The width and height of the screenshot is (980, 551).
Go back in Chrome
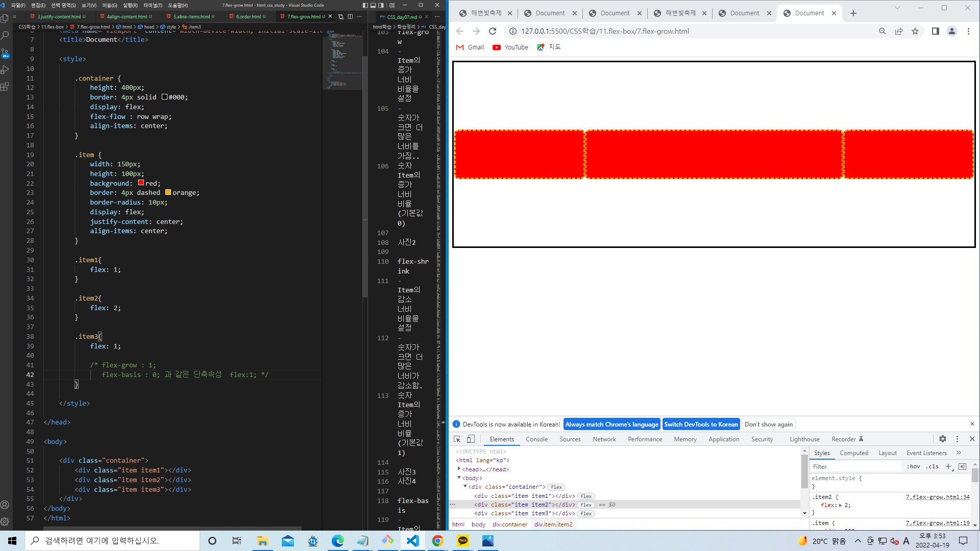(x=460, y=31)
